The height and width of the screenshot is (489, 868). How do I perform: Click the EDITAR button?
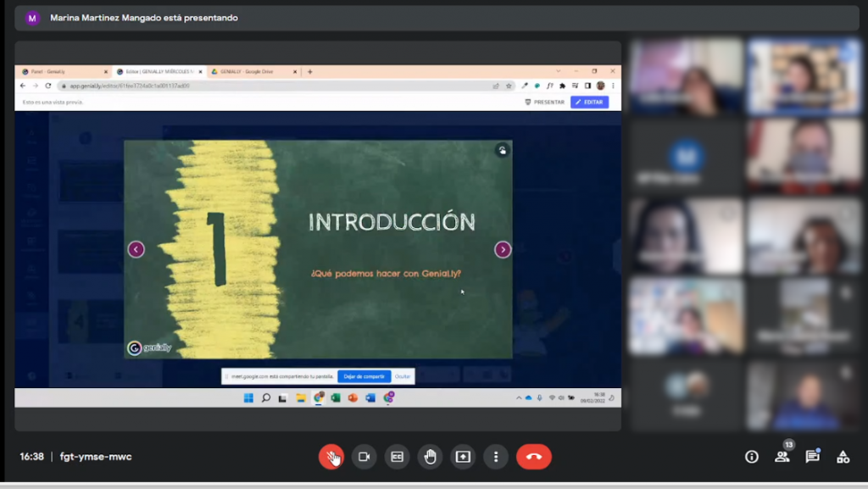click(590, 103)
